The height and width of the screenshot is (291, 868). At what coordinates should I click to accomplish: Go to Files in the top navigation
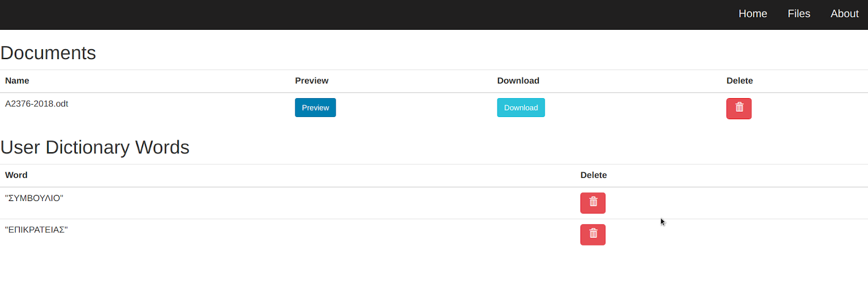(x=799, y=14)
